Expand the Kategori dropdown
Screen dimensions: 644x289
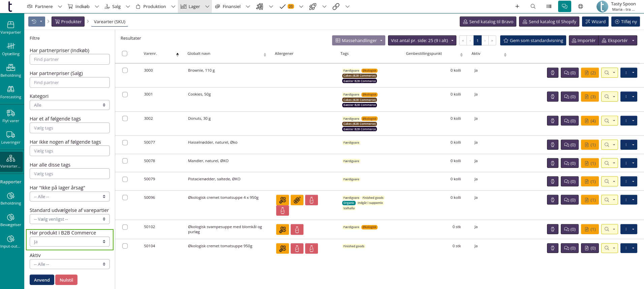(x=70, y=105)
